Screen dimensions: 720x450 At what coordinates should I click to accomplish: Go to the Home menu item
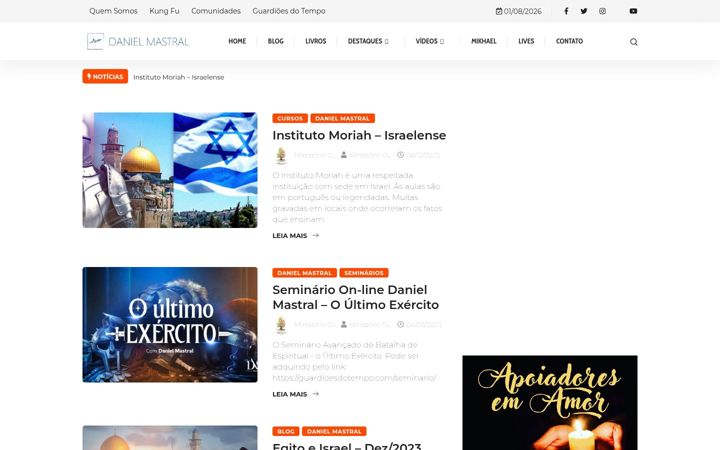pos(237,41)
